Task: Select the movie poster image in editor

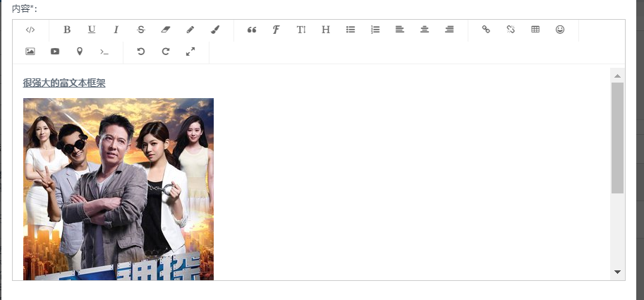Action: 119,189
